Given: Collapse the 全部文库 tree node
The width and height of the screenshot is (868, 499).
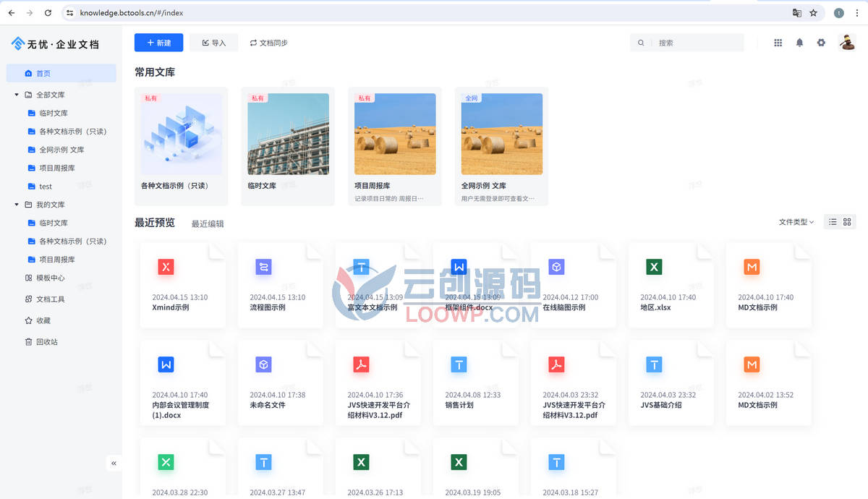Looking at the screenshot, I should coord(17,95).
